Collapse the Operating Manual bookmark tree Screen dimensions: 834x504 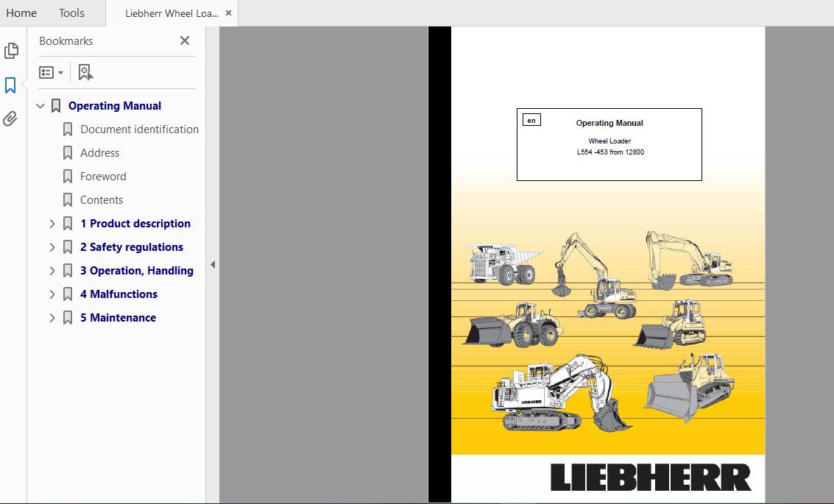40,106
